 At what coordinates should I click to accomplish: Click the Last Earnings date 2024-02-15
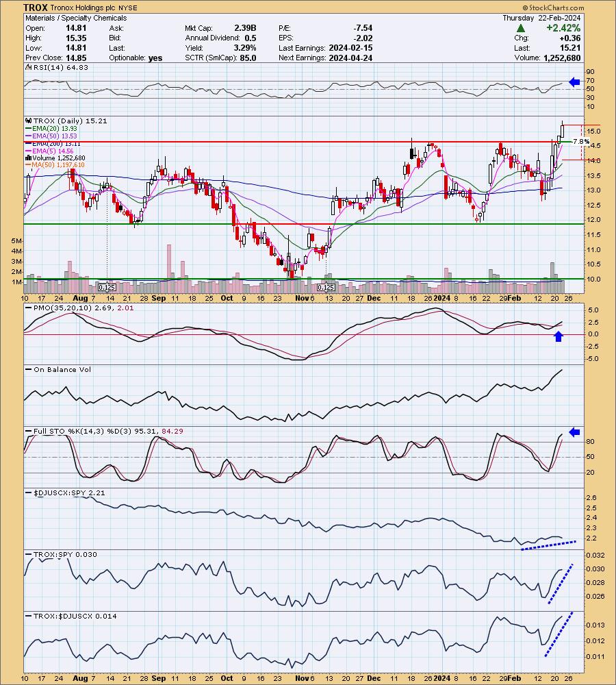pyautogui.click(x=350, y=48)
